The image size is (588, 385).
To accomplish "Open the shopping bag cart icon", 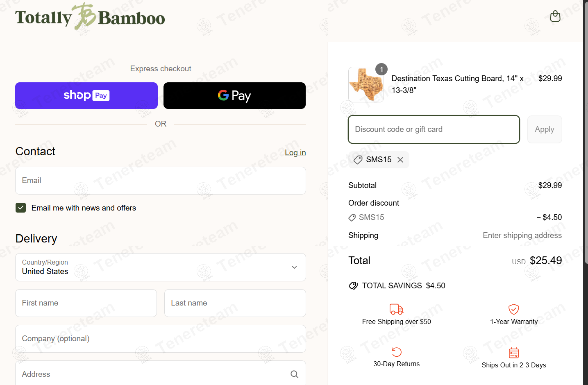I will click(555, 16).
